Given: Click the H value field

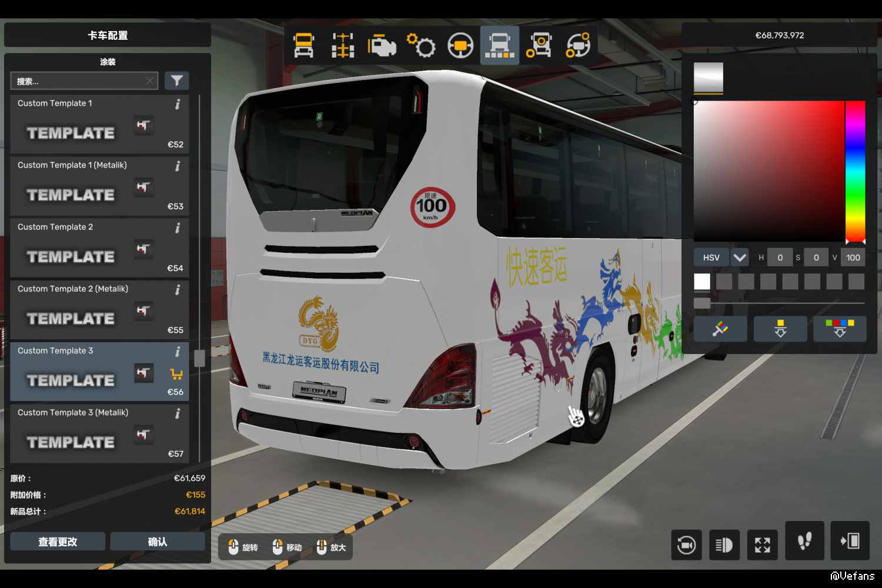Looking at the screenshot, I should (780, 258).
